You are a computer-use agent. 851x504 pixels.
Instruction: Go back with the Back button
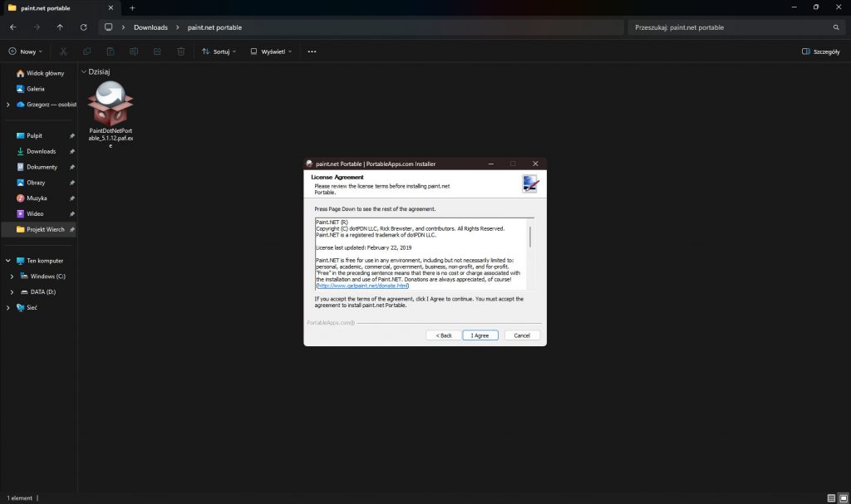pyautogui.click(x=443, y=335)
